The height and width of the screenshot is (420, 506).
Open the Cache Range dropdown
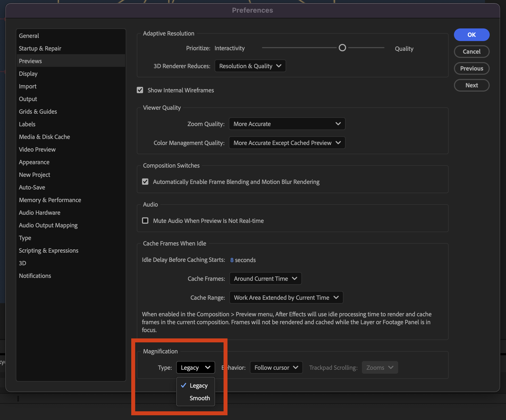(x=286, y=297)
